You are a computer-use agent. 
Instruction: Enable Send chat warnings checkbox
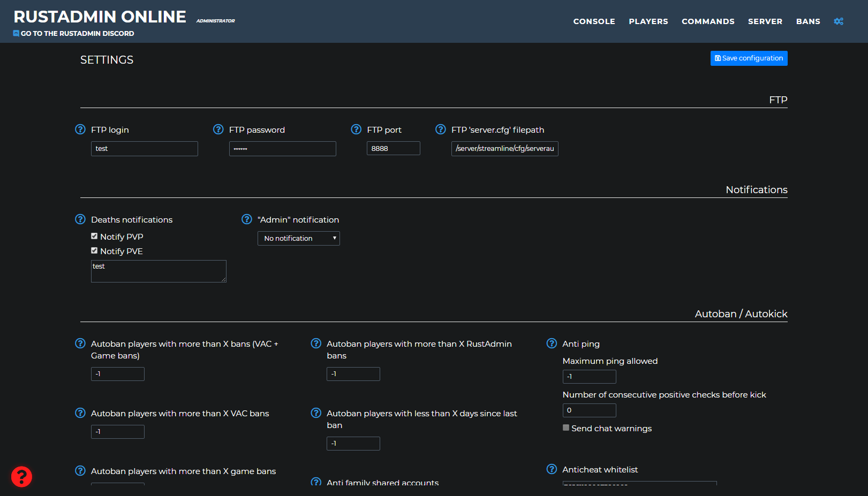566,428
